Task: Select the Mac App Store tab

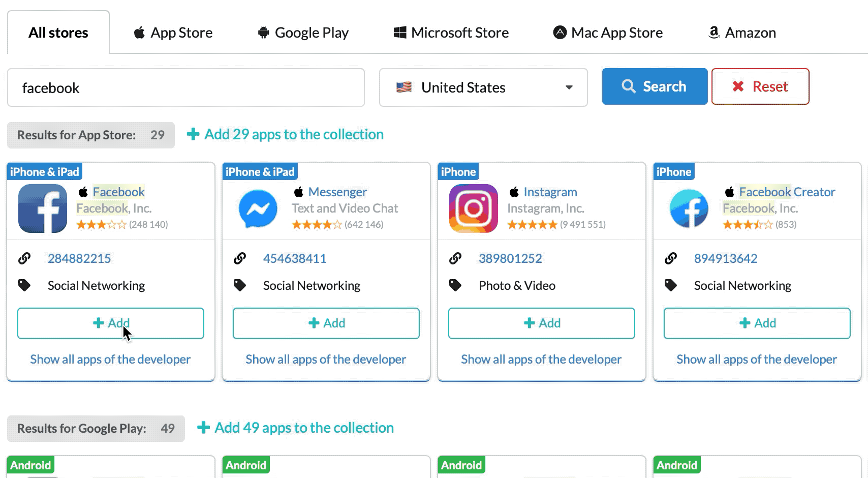Action: 608,33
